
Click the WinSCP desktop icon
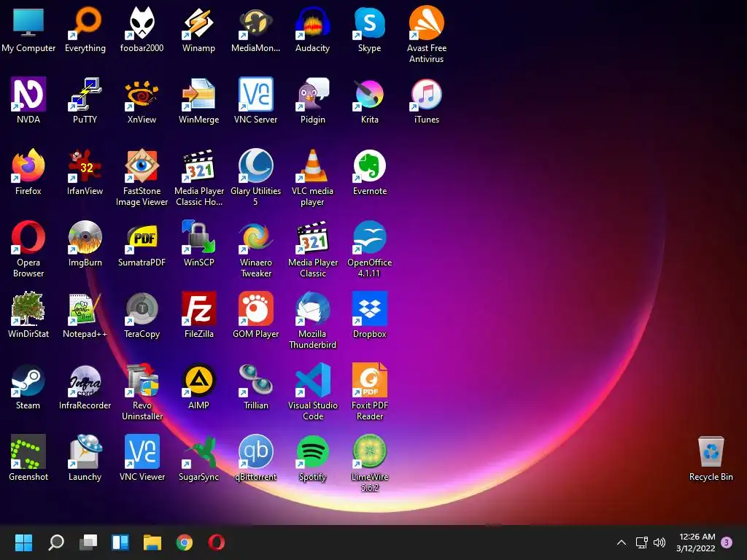(198, 237)
